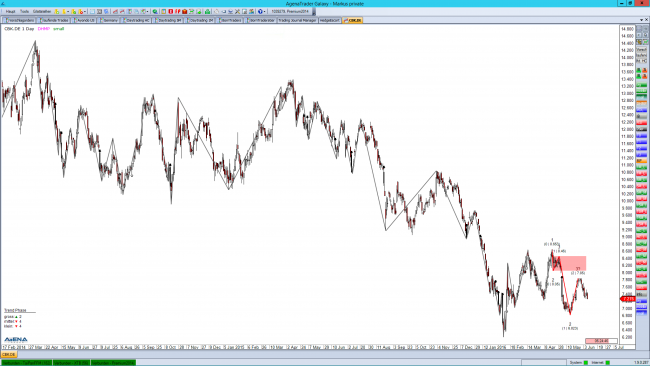Click the orange BP button in sidebar
650x366 pixels.
[641, 161]
